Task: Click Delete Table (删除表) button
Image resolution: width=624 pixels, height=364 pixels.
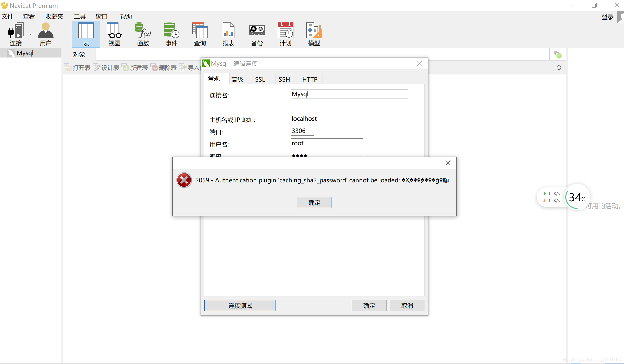Action: pos(163,68)
